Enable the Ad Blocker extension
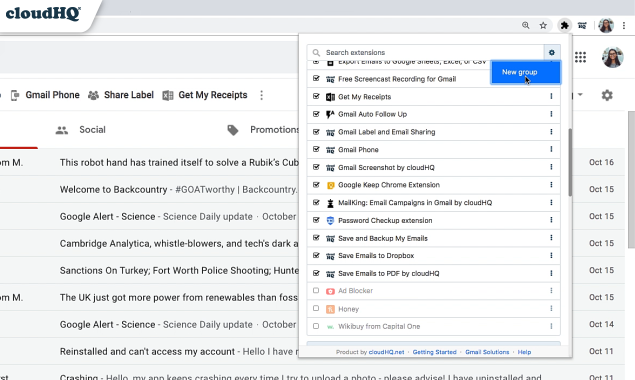The width and height of the screenshot is (635, 380). pyautogui.click(x=316, y=290)
